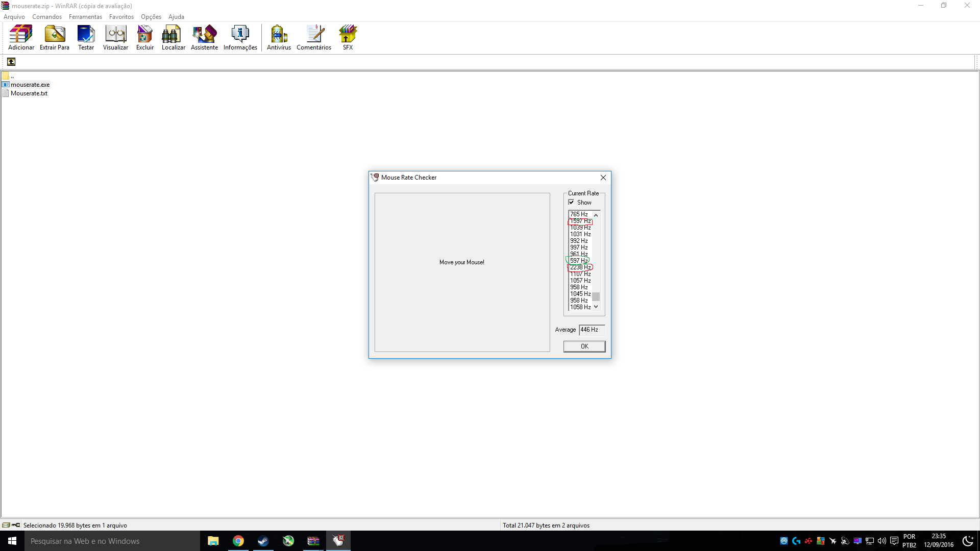Click the SFX archive icon
The image size is (980, 551).
point(348,38)
